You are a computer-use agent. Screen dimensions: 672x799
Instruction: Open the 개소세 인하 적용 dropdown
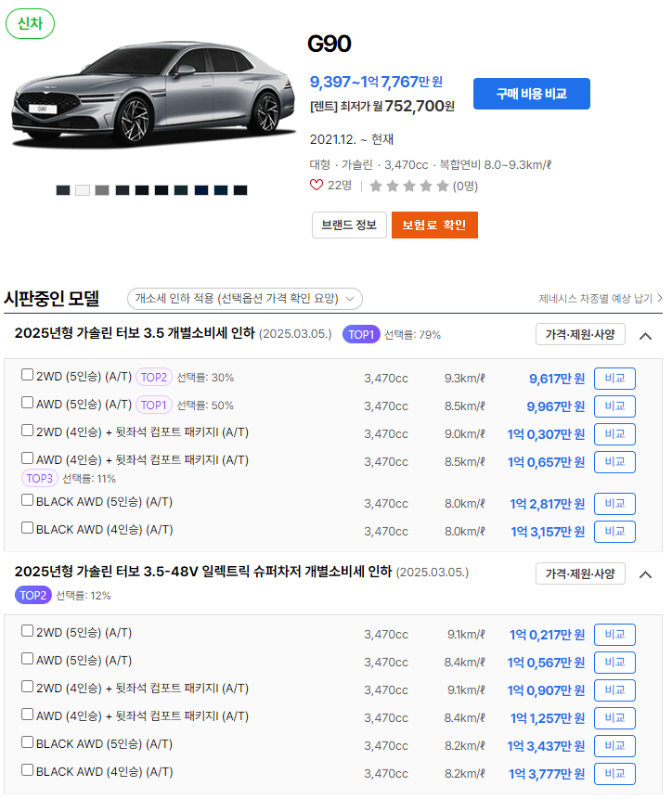(244, 299)
